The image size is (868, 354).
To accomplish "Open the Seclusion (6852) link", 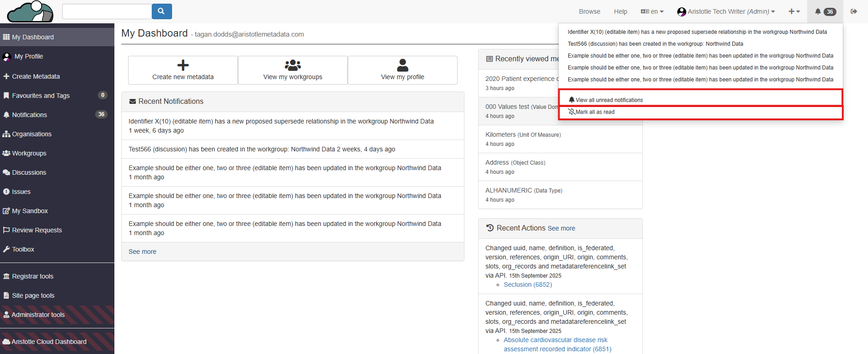I will (x=528, y=284).
